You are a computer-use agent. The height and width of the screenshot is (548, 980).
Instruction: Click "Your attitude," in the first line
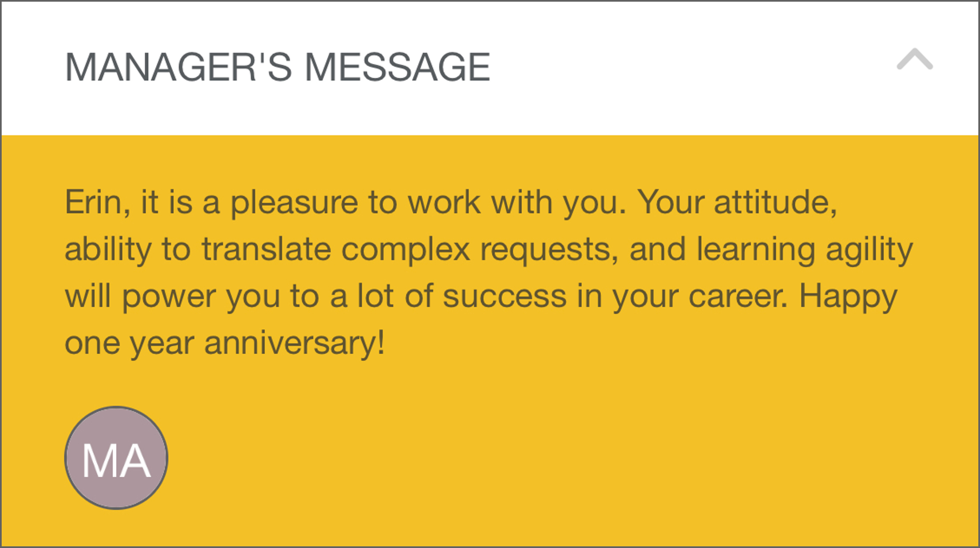[x=737, y=202]
